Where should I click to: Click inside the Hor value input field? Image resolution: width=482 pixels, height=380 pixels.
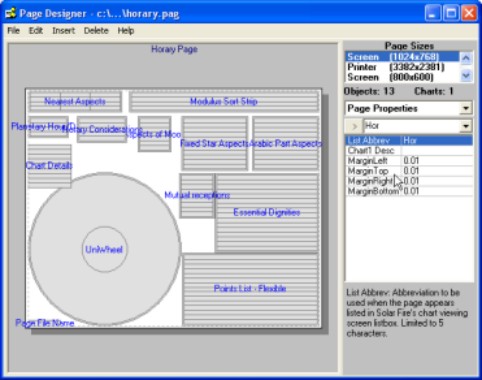click(411, 126)
